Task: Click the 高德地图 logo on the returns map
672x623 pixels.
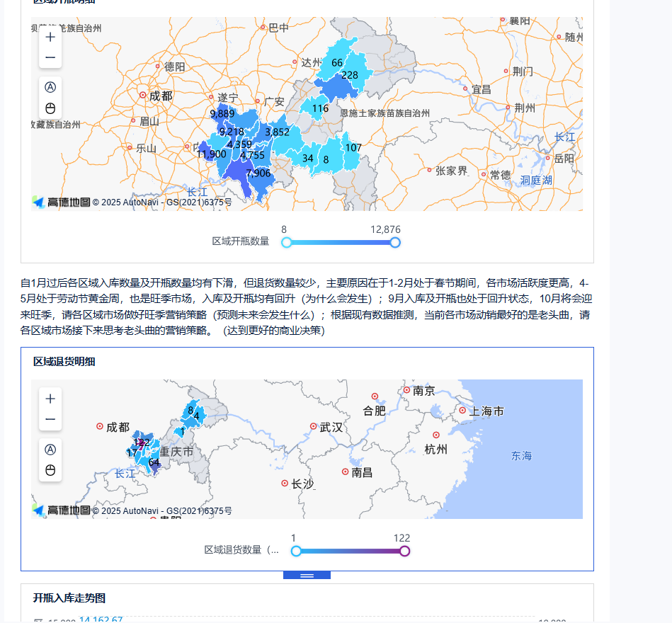Action: coord(62,510)
